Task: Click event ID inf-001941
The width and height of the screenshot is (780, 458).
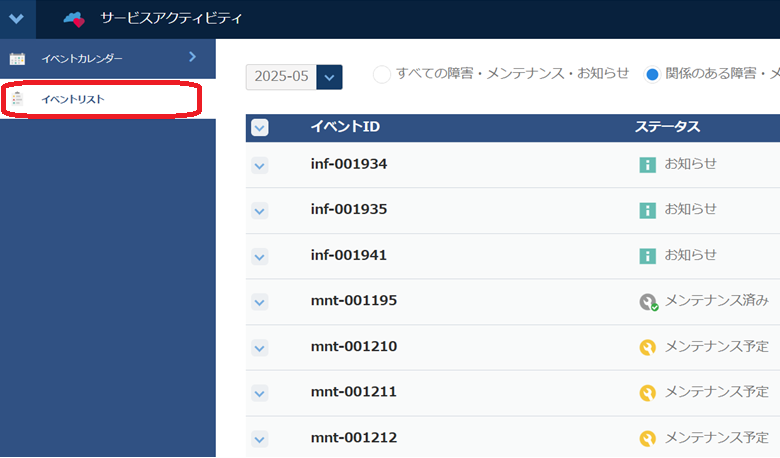Action: pyautogui.click(x=349, y=255)
